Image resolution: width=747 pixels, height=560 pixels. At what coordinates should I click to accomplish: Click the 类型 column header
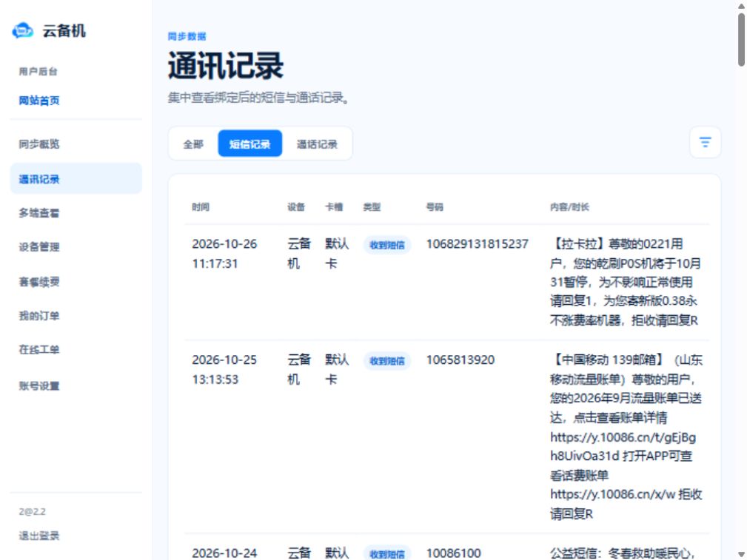(372, 207)
